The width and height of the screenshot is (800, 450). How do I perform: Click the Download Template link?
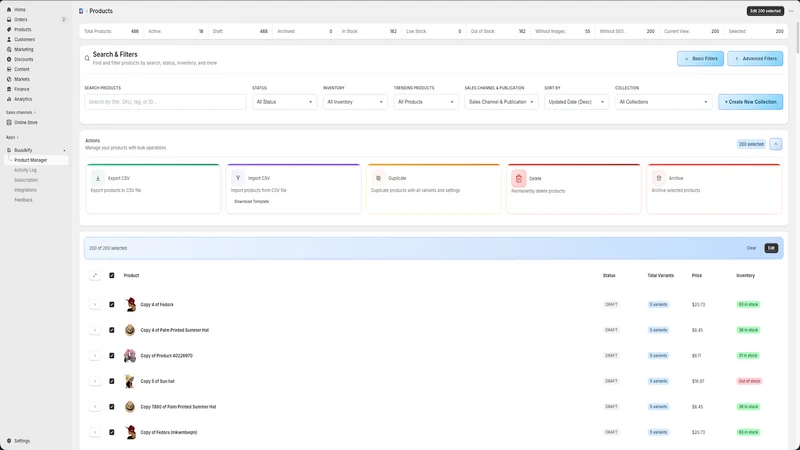[252, 202]
